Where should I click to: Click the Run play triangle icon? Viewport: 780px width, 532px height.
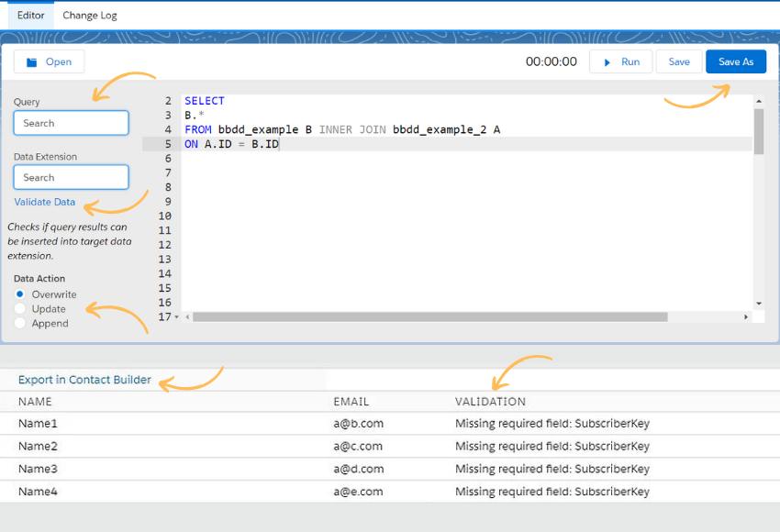pyautogui.click(x=607, y=62)
